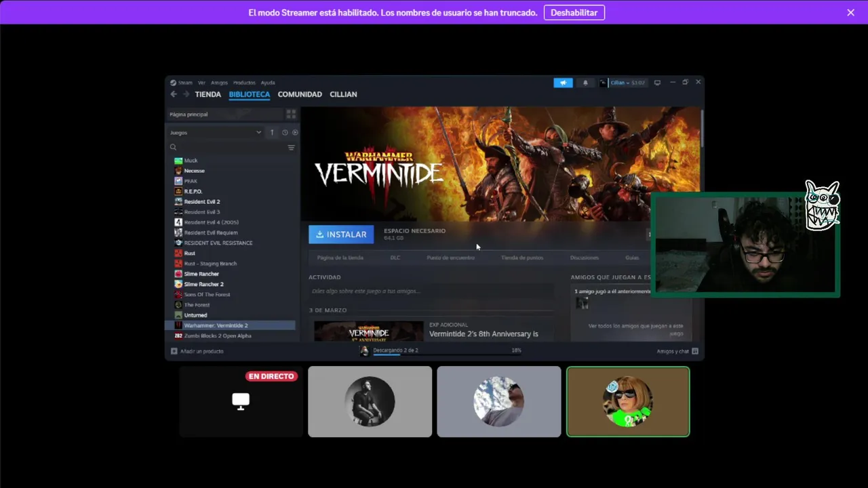Viewport: 868px width, 488px height.
Task: Click the game page vertical scrollbar
Action: (702, 127)
